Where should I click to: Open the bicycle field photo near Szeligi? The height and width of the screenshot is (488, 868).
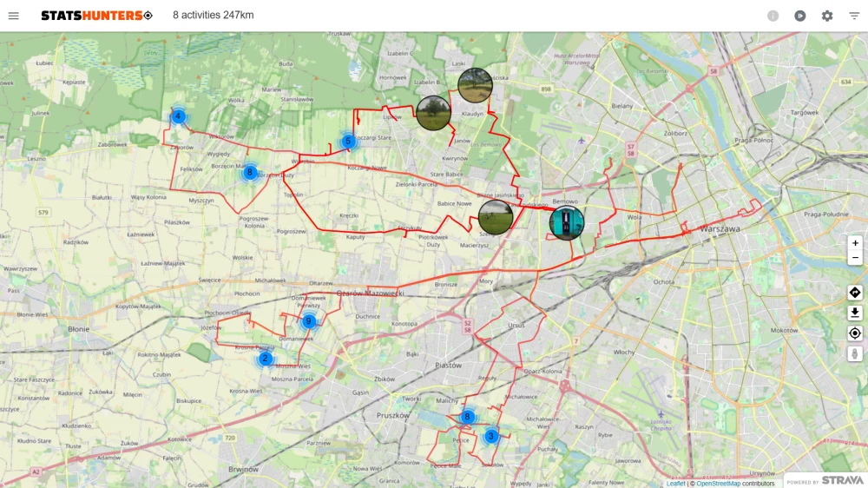pyautogui.click(x=496, y=217)
